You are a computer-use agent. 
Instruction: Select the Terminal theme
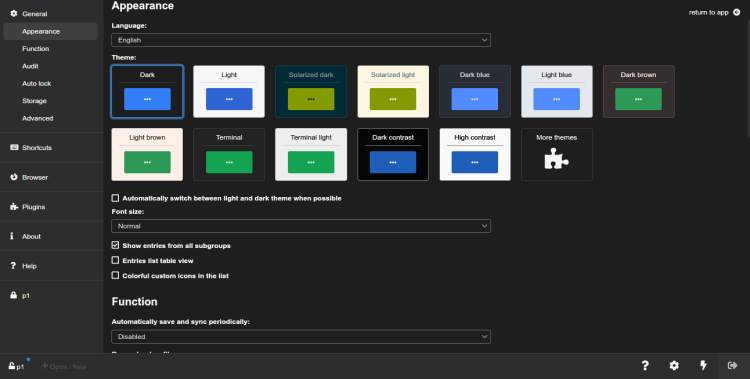(229, 154)
